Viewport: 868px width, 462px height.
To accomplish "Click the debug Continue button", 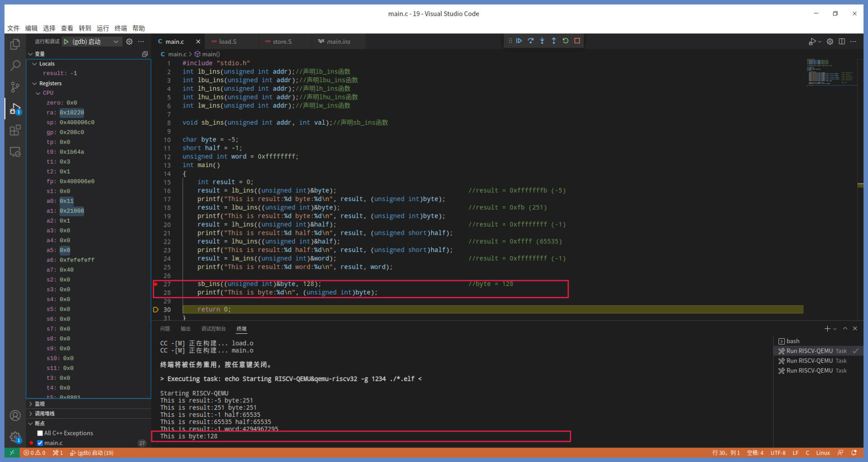I will click(519, 41).
